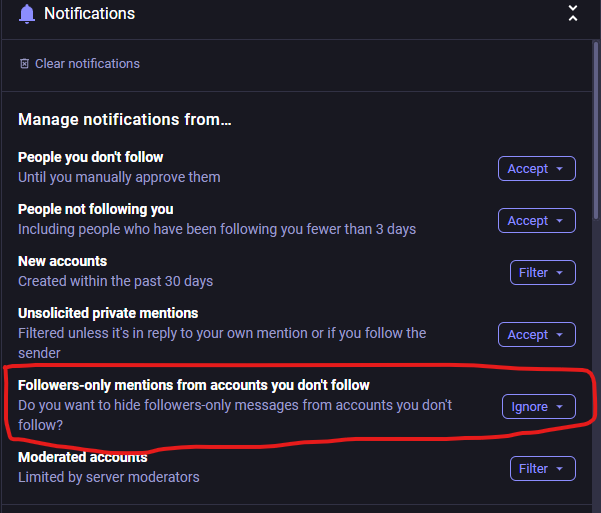Open the People not following you Accept dropdown
This screenshot has width=601, height=513.
pos(536,221)
